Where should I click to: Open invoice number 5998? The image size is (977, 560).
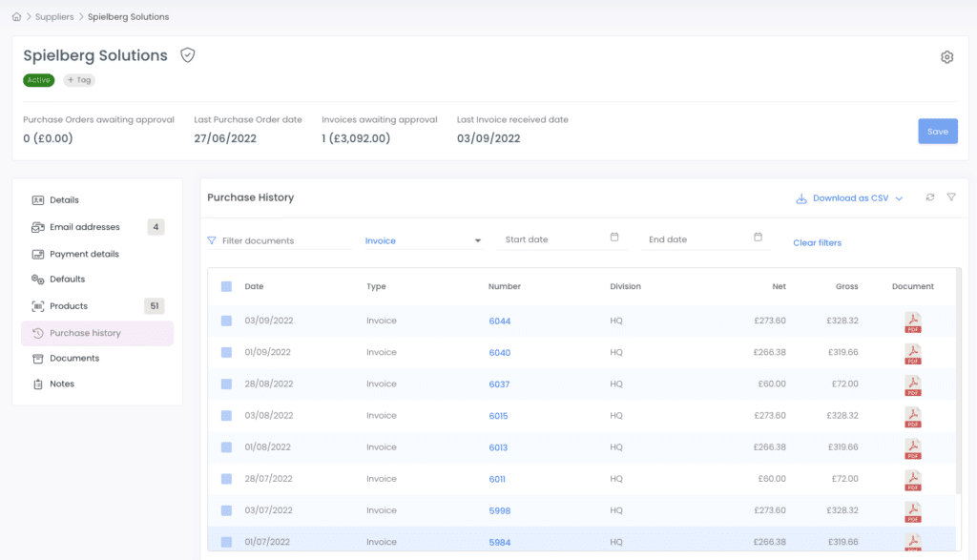click(x=500, y=510)
